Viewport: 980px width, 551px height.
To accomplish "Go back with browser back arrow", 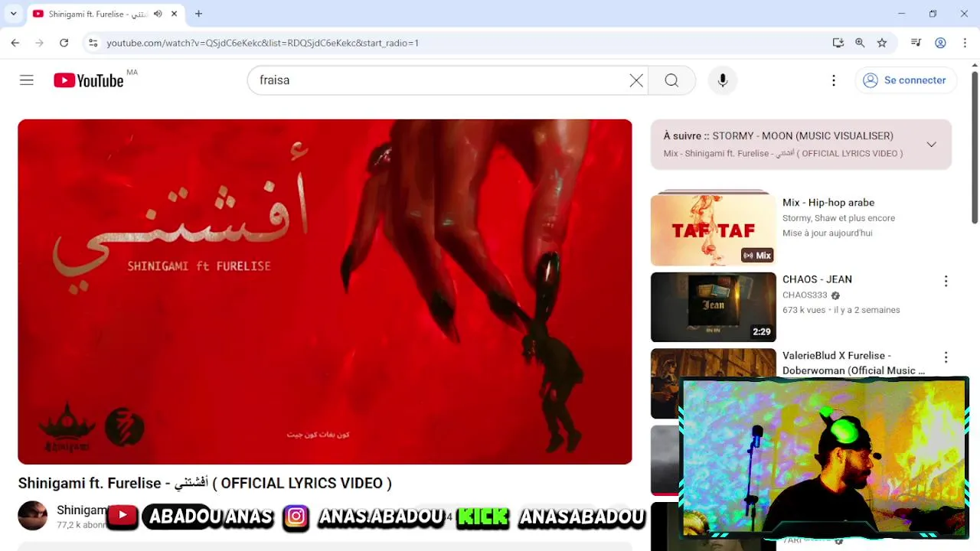I will pos(15,43).
